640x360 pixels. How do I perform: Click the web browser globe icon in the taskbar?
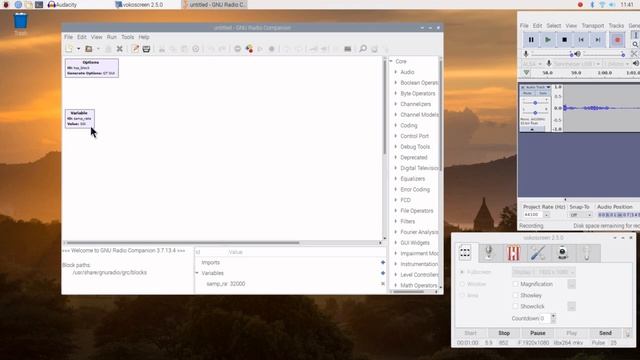coord(18,4)
